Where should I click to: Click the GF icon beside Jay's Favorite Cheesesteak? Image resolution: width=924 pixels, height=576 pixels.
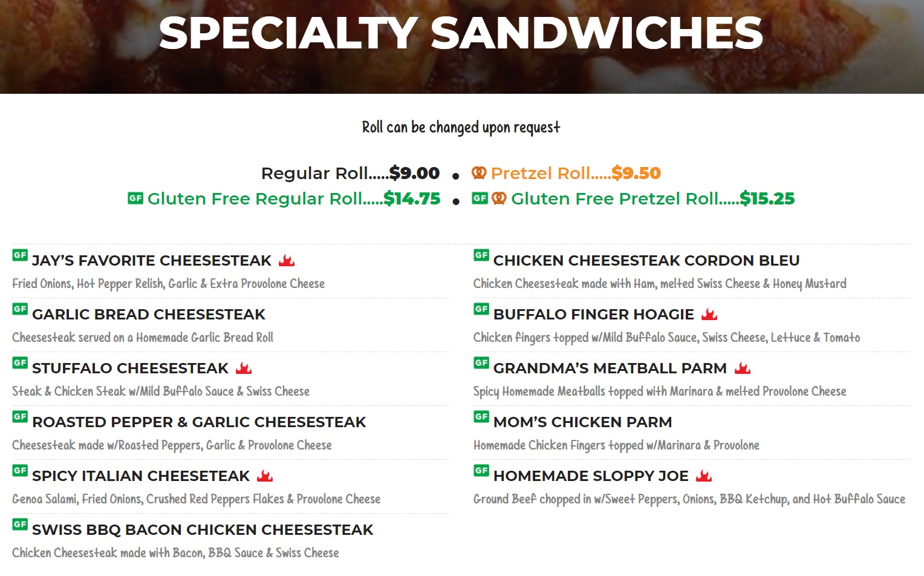point(20,255)
